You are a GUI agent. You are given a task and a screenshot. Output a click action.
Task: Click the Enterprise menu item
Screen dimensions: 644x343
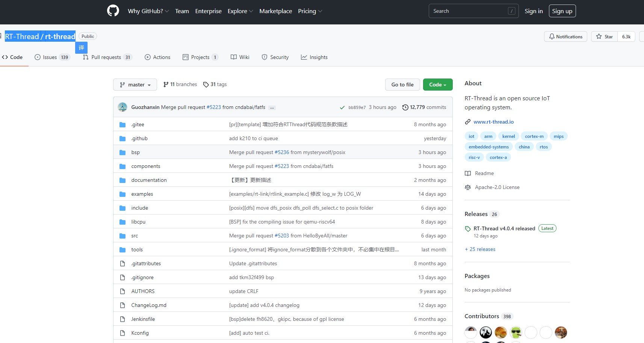pos(208,11)
